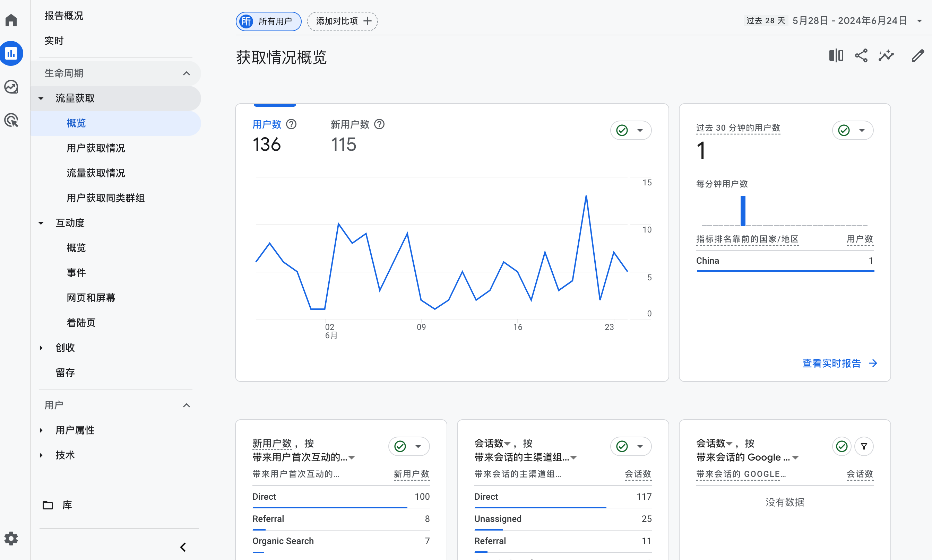Screen dimensions: 932x560
Task: Click the blue per-minute users bar
Action: (x=743, y=211)
